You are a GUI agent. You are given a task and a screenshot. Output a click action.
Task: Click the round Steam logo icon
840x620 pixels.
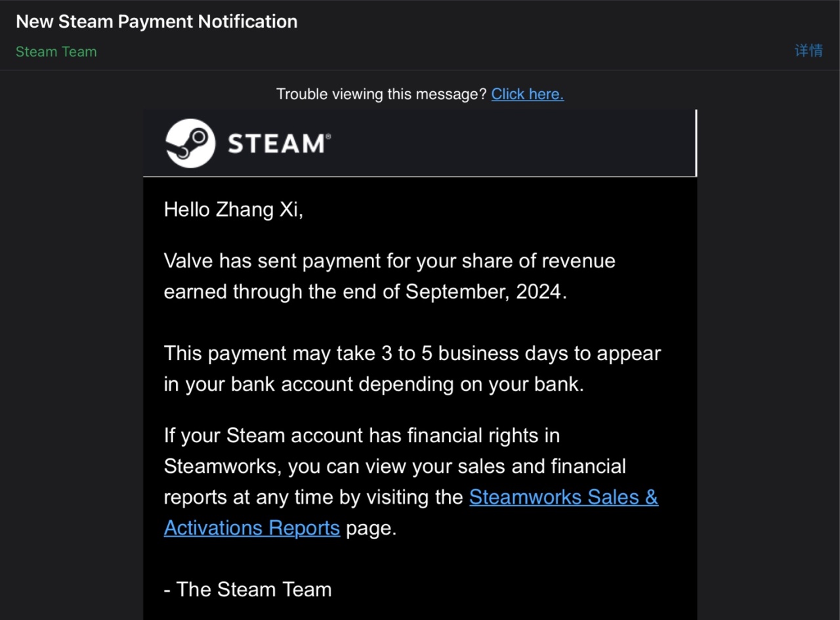click(190, 143)
